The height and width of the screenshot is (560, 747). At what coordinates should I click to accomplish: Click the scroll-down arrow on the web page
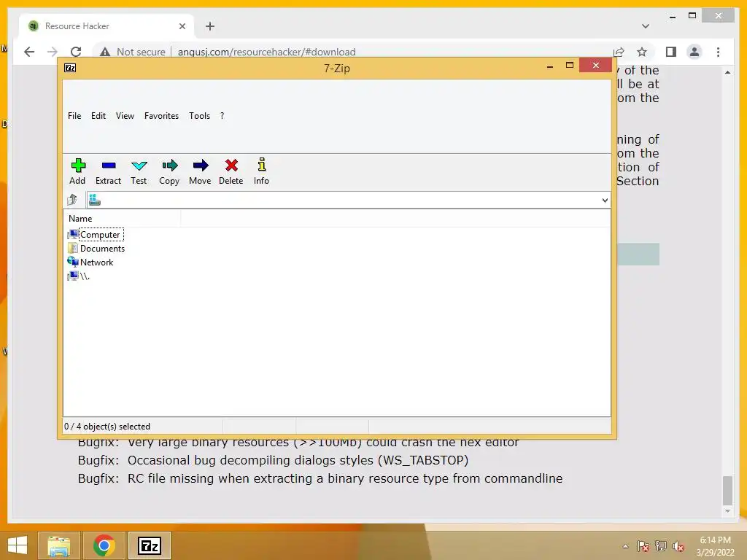pos(727,511)
